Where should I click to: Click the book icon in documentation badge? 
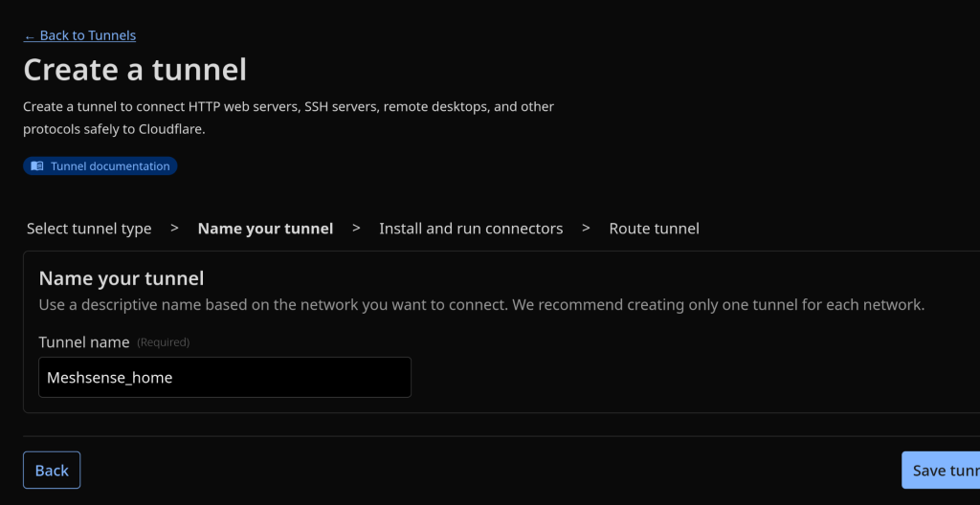tap(37, 166)
